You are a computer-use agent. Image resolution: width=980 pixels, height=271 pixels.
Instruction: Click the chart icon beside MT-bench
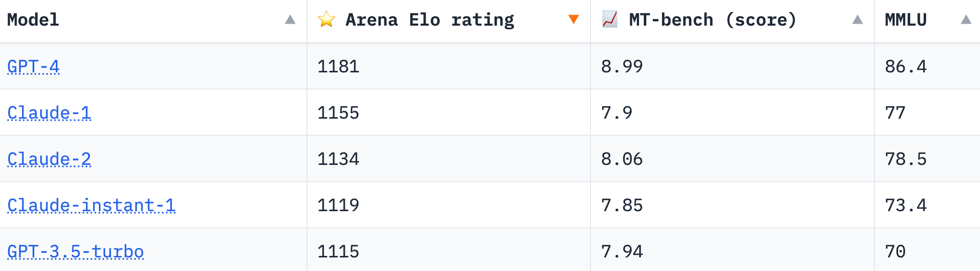610,20
